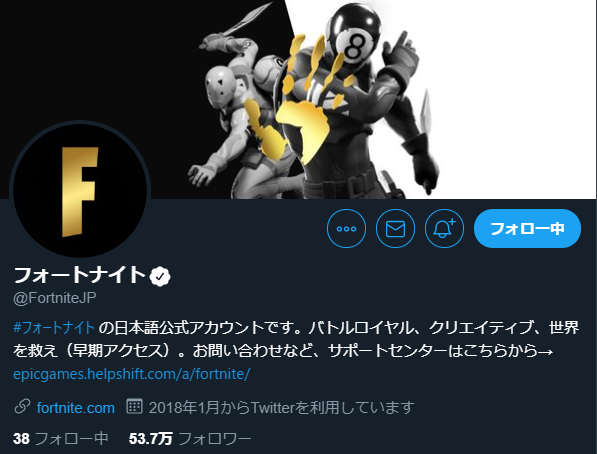Click the フォートナイト display name
Image resolution: width=597 pixels, height=454 pixels.
pos(80,275)
